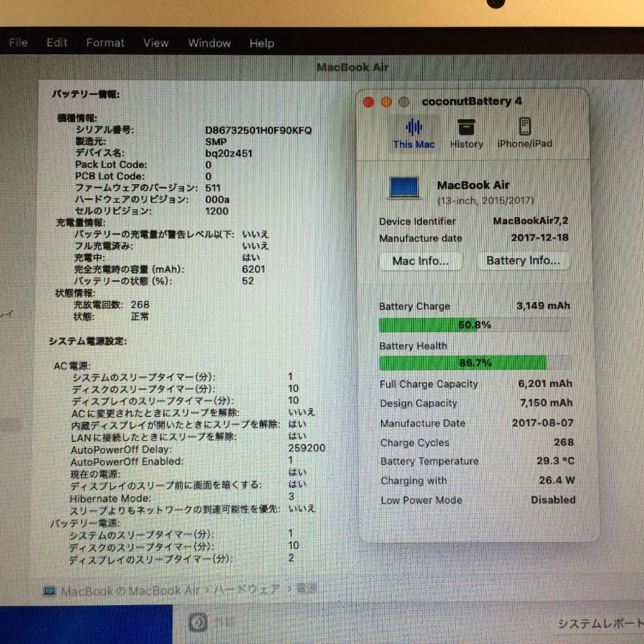Open the Battery Info... dialog
The height and width of the screenshot is (644, 644).
523,261
